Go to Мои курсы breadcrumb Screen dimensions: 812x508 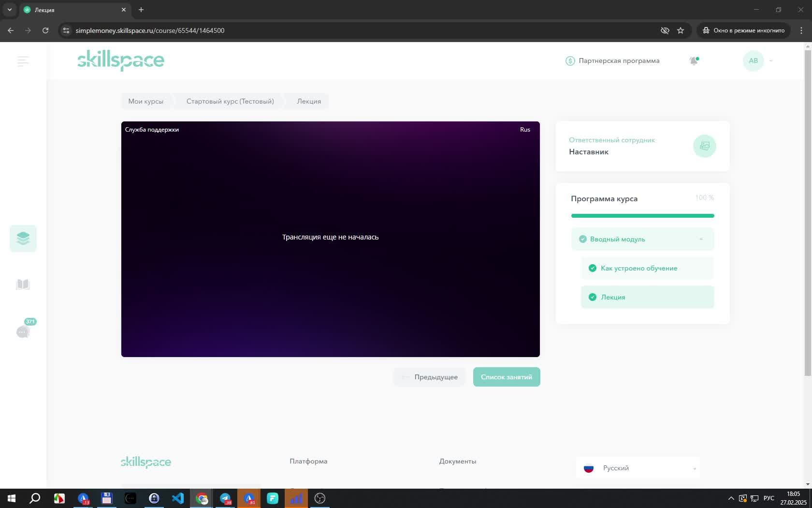(x=146, y=101)
